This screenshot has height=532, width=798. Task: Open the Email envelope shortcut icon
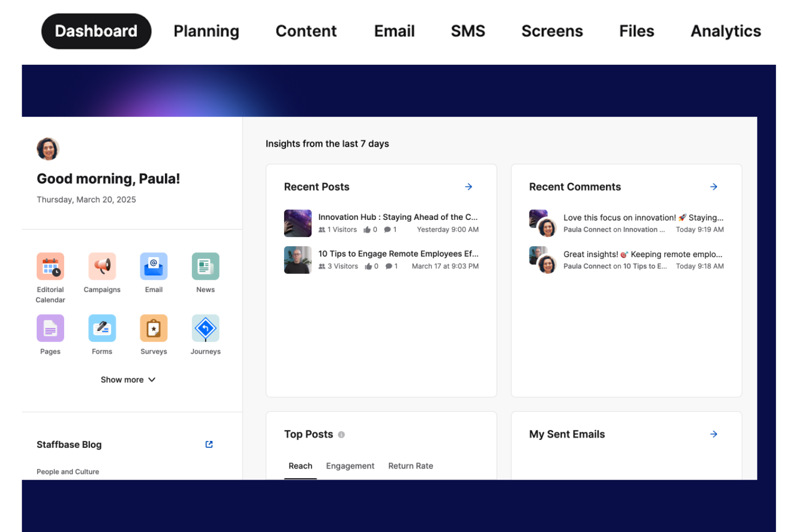click(x=154, y=266)
